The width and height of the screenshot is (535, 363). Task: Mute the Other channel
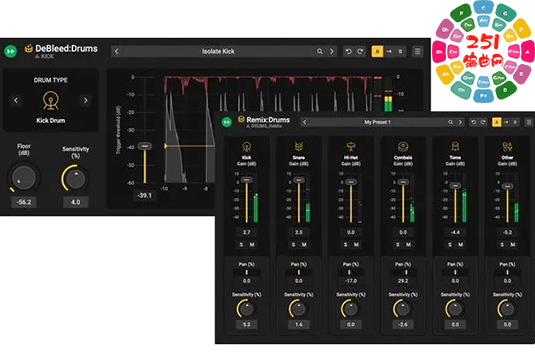point(513,245)
